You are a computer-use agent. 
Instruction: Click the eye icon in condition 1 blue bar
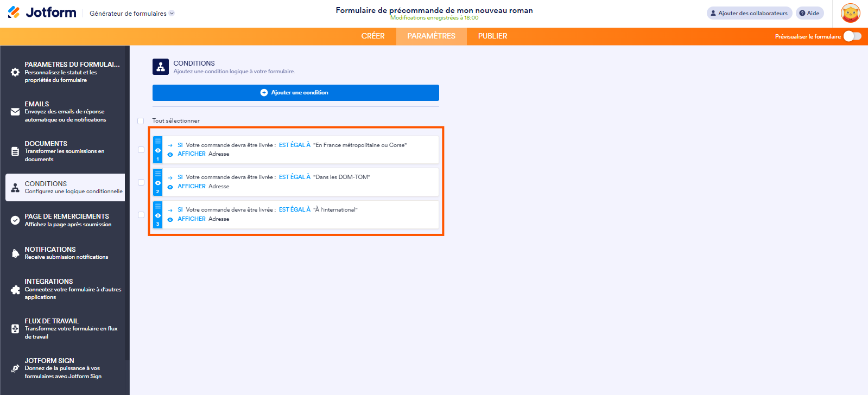[x=158, y=150]
